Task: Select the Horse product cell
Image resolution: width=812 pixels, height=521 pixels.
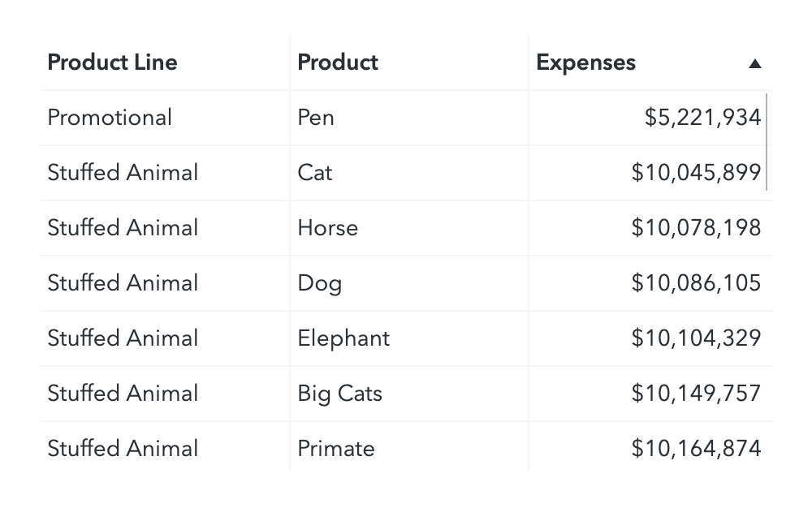Action: [x=327, y=228]
